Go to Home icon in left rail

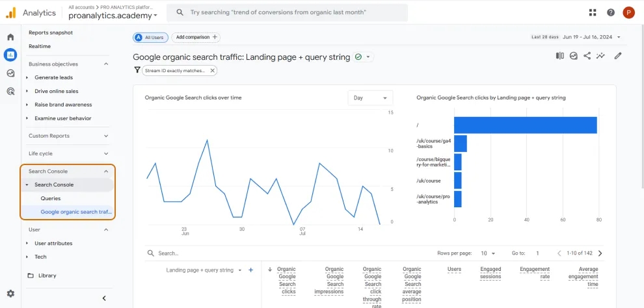(10, 37)
